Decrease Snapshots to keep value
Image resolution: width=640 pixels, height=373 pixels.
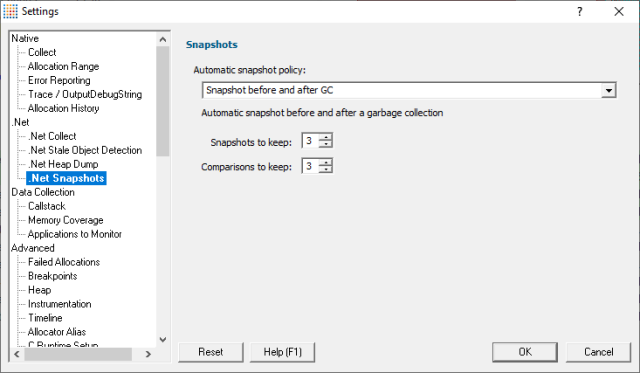(x=326, y=144)
